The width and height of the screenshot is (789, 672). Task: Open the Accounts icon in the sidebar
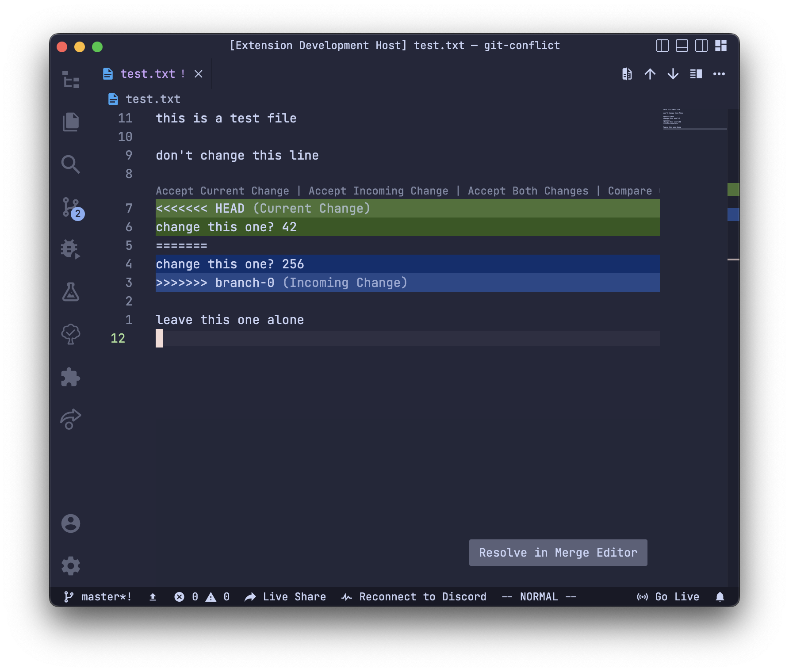(71, 523)
